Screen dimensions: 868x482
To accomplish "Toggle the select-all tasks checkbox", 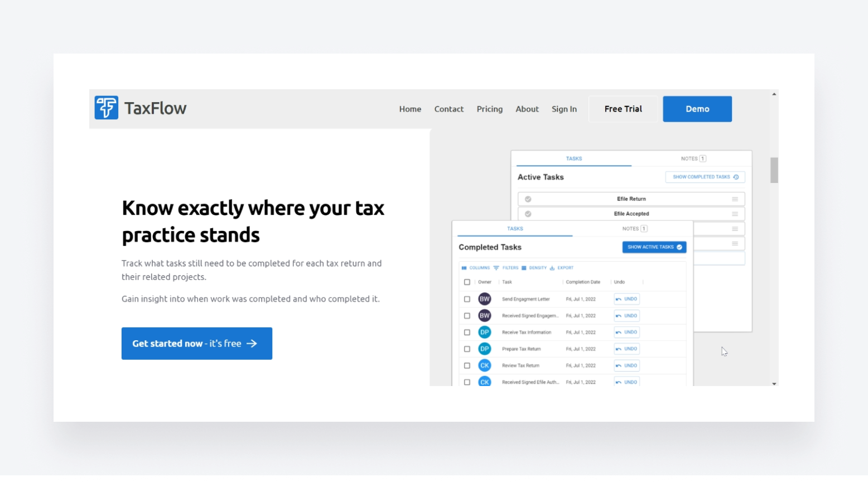I will point(467,282).
